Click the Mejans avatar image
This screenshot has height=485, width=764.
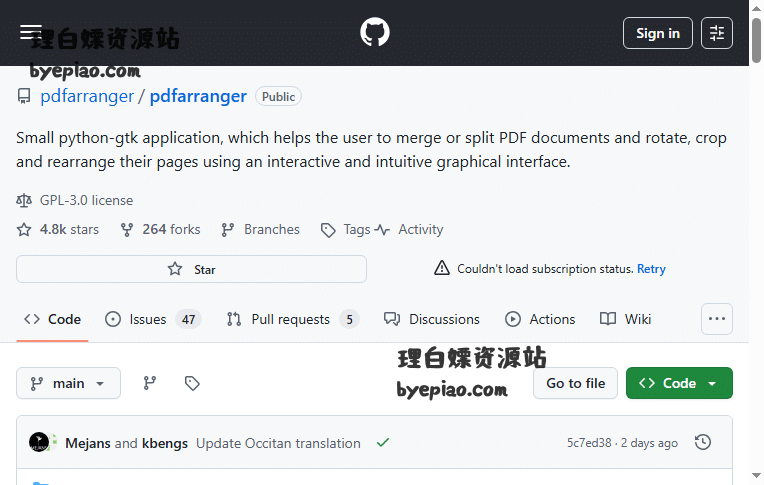(39, 442)
